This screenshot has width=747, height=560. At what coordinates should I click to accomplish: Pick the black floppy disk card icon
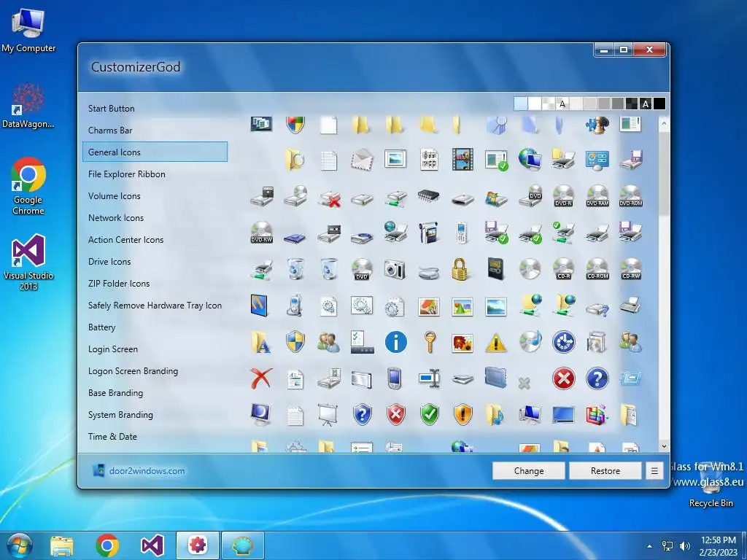tap(496, 270)
